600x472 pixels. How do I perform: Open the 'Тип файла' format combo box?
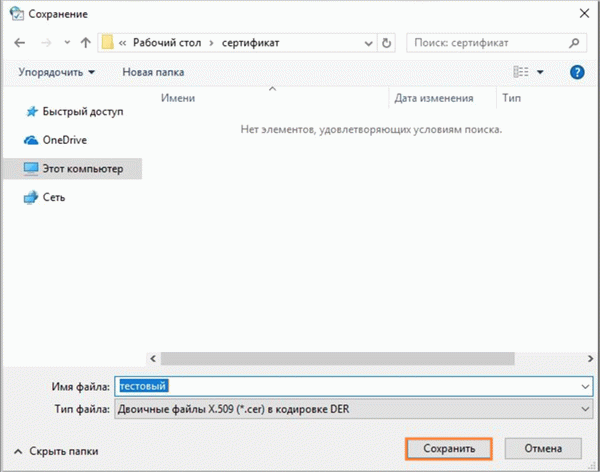coord(354,409)
